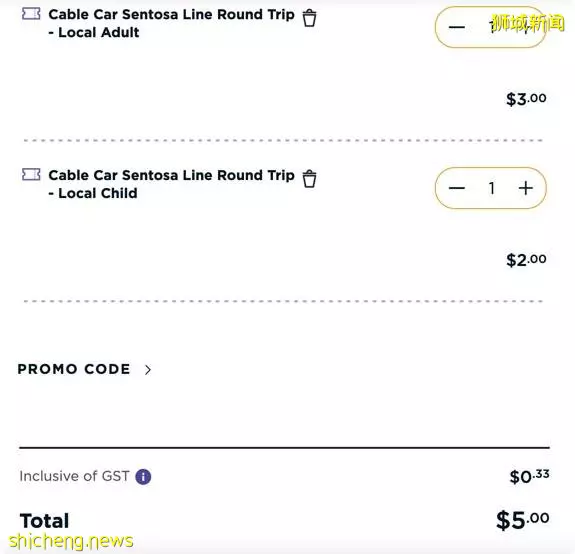Increase Local Child ticket quantity
The width and height of the screenshot is (575, 554).
tap(525, 188)
